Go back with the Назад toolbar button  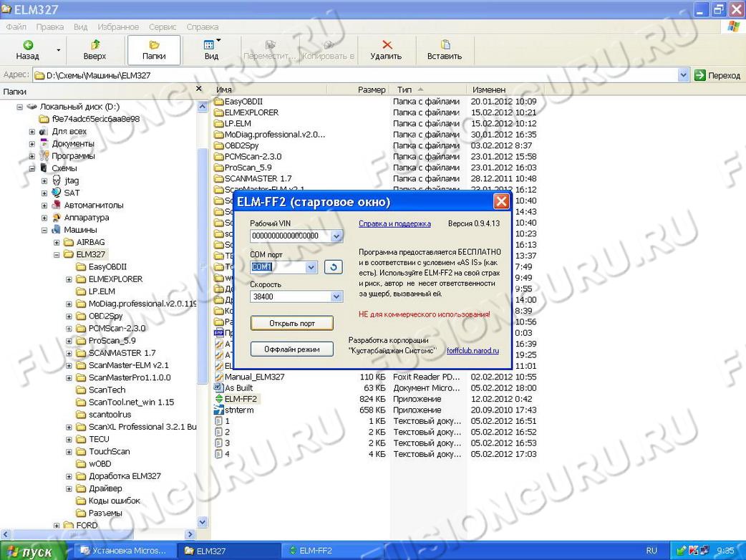[x=28, y=50]
